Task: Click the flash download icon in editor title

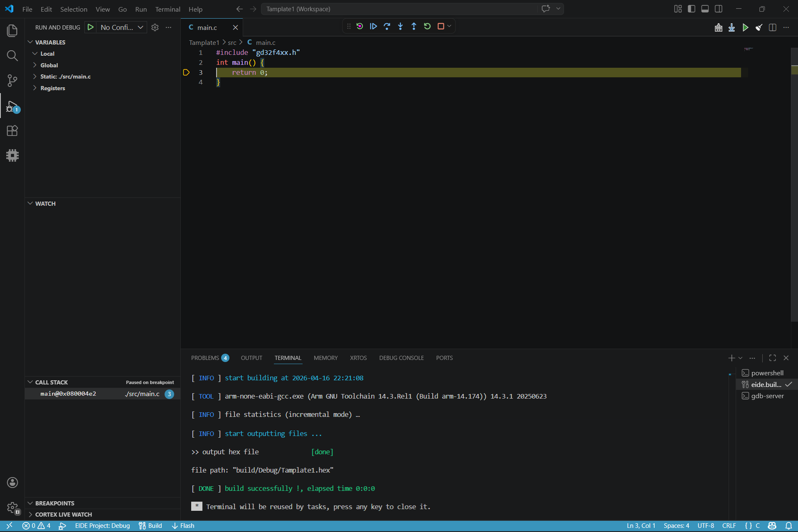Action: tap(732, 27)
